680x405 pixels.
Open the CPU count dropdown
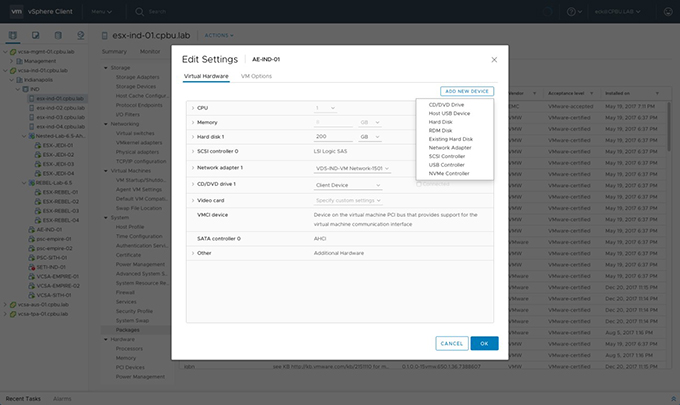click(x=325, y=108)
